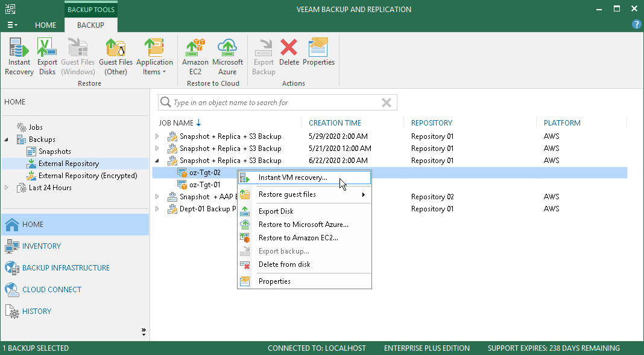Viewport: 644px width, 355px height.
Task: Select the oz-Tgt-02 backup item
Action: point(204,173)
